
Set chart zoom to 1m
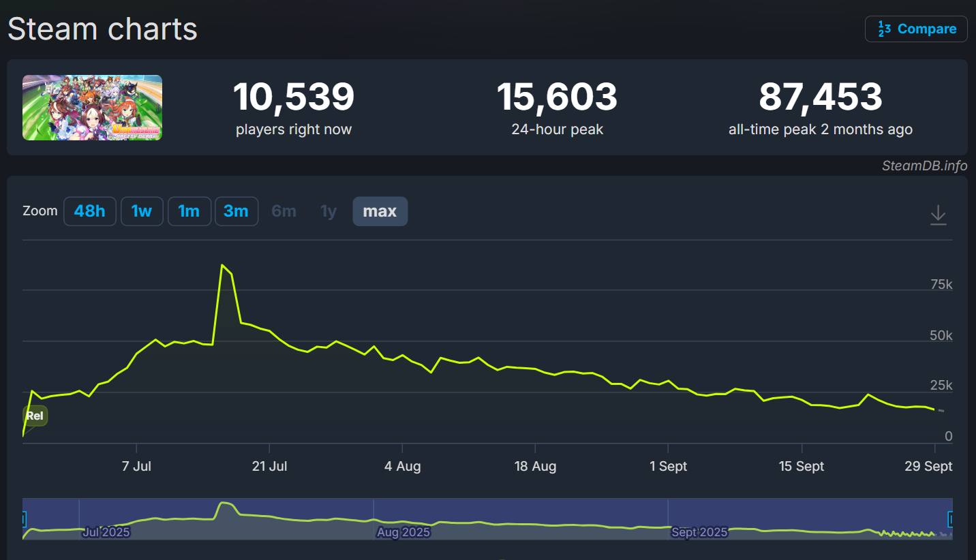click(x=189, y=211)
